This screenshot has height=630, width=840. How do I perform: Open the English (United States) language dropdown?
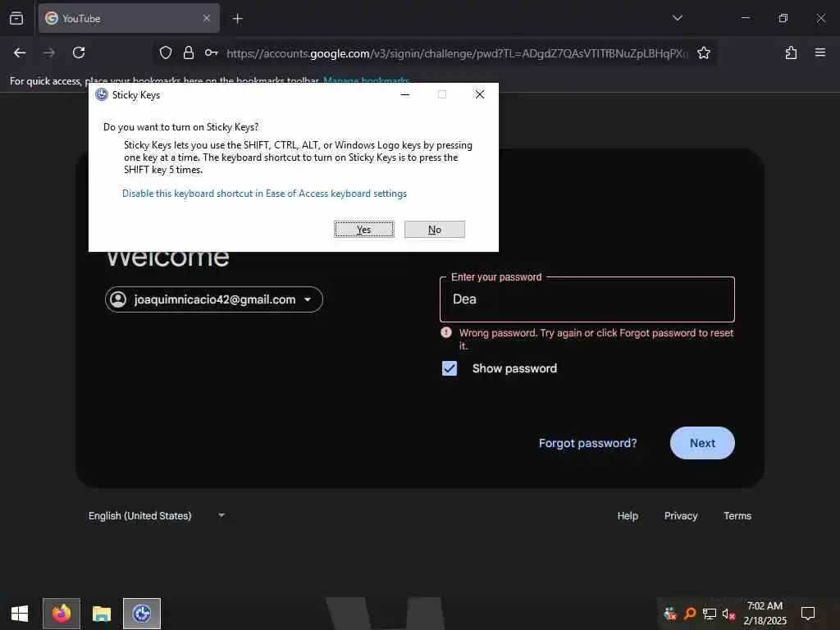[x=157, y=516]
